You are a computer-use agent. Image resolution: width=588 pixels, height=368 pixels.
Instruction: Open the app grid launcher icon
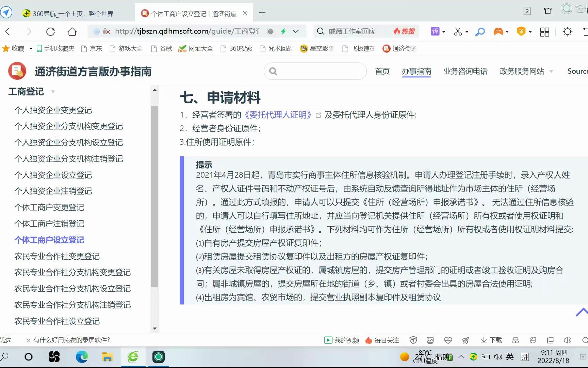click(x=544, y=31)
